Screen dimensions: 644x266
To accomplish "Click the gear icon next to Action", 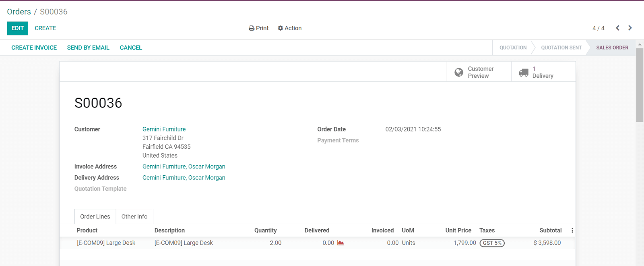I will click(281, 28).
